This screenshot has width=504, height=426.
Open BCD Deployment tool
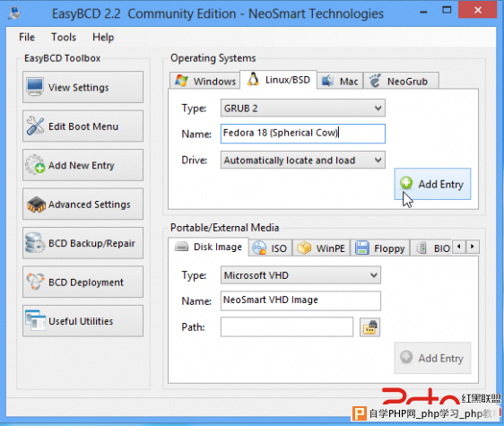83,282
